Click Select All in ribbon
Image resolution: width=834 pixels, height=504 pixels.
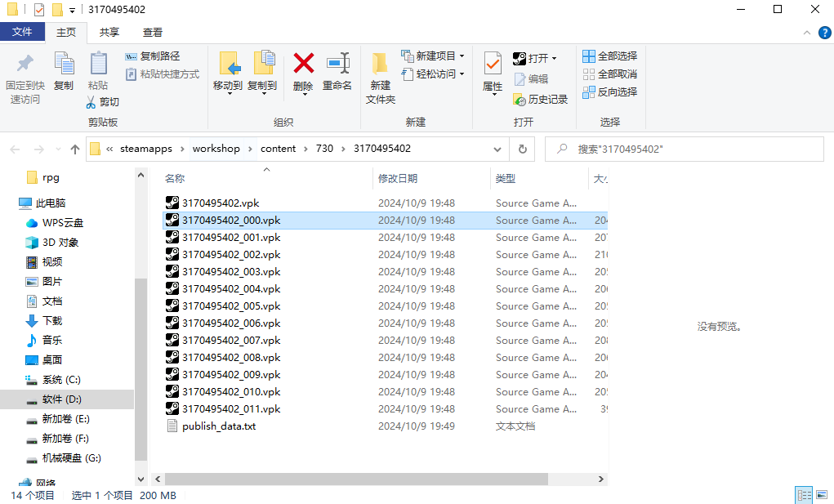click(609, 56)
